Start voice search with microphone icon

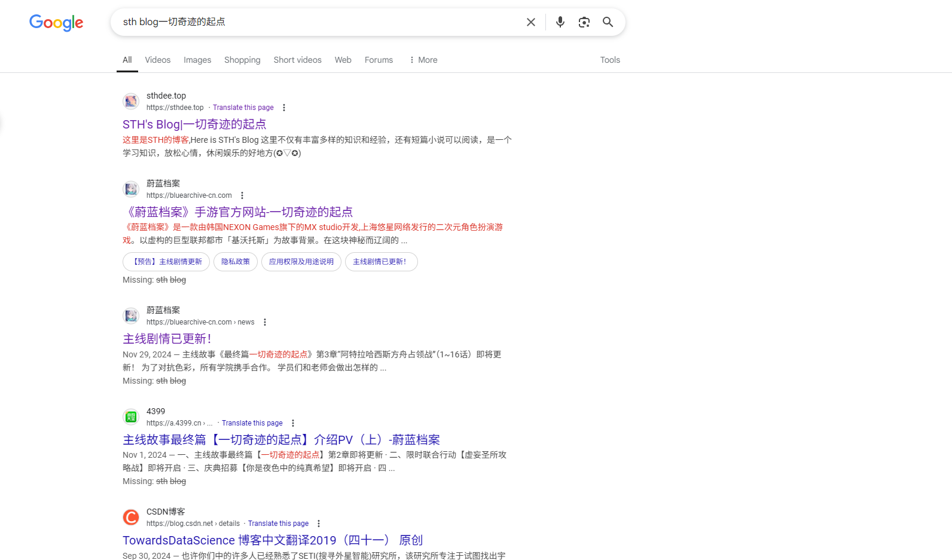click(x=560, y=22)
